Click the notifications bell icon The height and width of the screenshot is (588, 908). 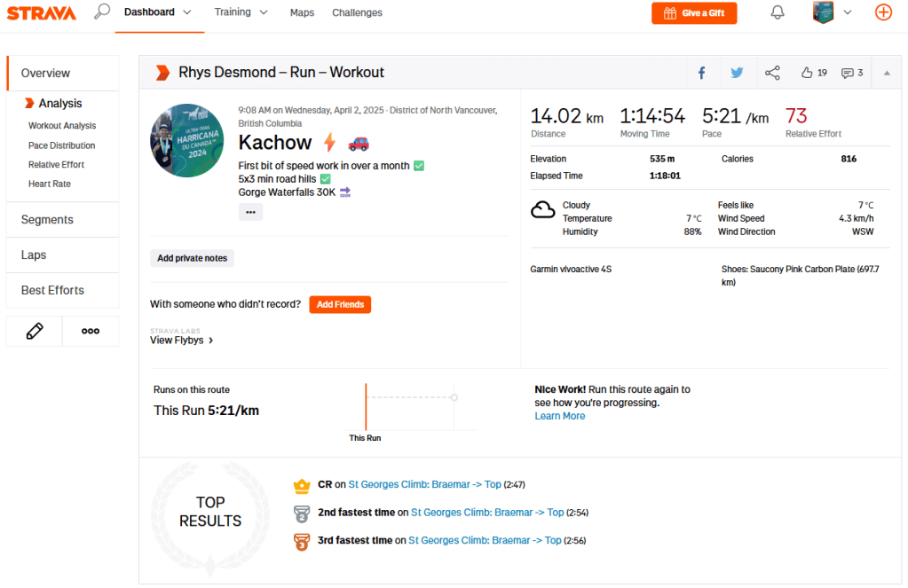pyautogui.click(x=778, y=12)
